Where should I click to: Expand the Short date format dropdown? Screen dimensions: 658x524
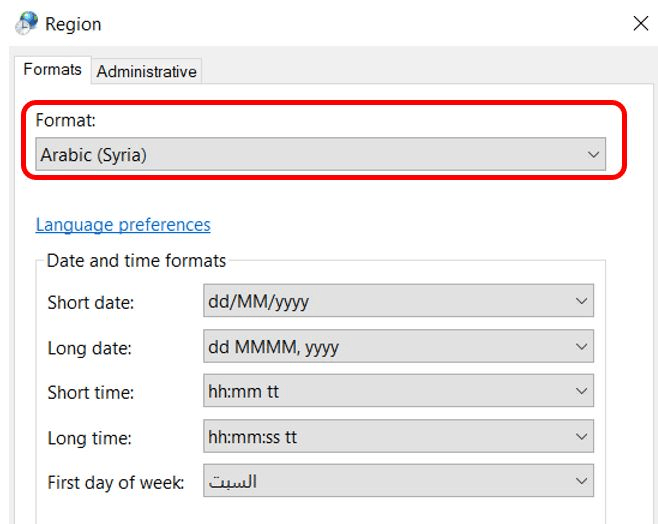(582, 301)
